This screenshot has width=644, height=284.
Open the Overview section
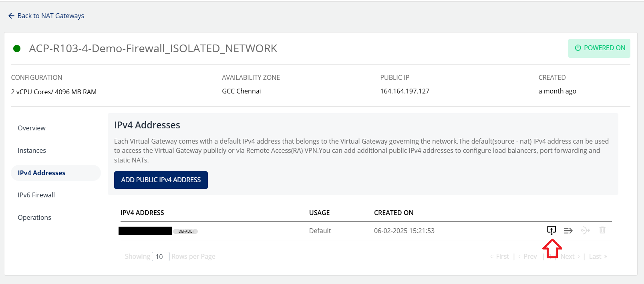click(x=32, y=128)
